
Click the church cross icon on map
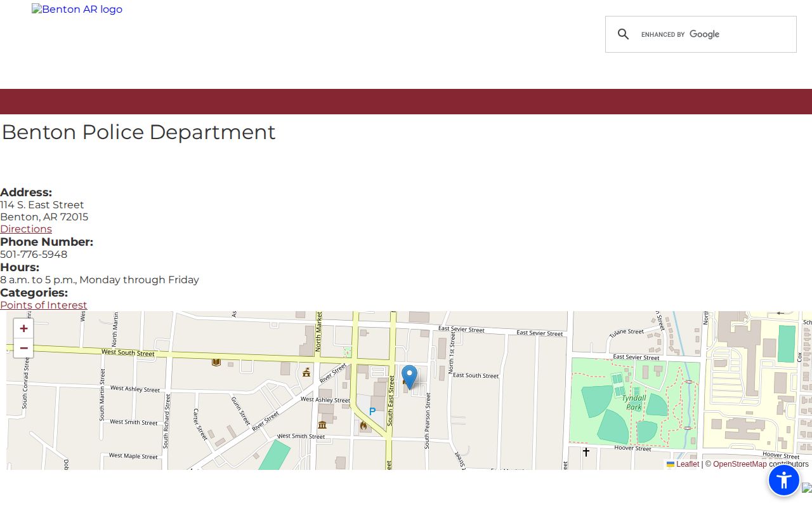pyautogui.click(x=586, y=452)
